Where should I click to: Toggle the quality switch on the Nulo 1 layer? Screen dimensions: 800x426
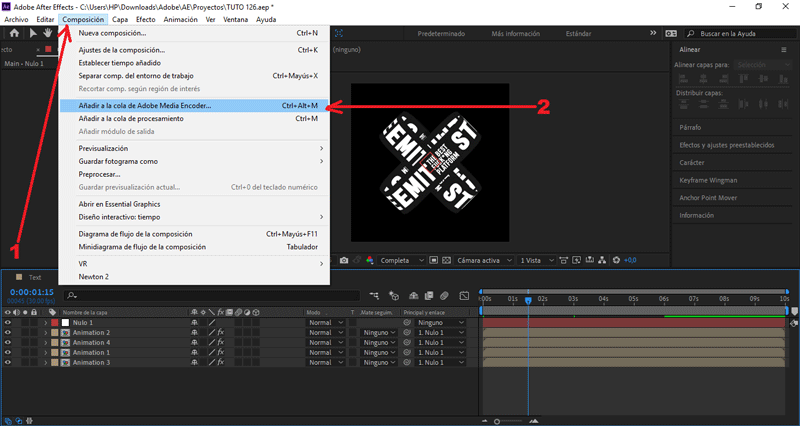point(212,323)
